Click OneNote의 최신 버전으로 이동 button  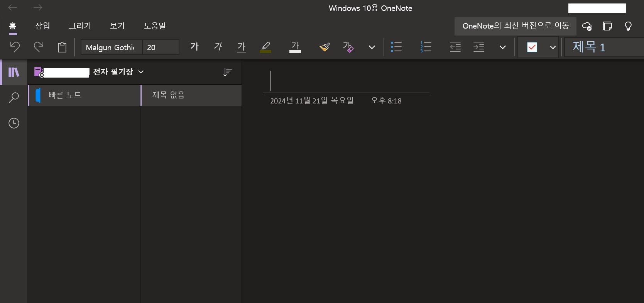tap(516, 26)
